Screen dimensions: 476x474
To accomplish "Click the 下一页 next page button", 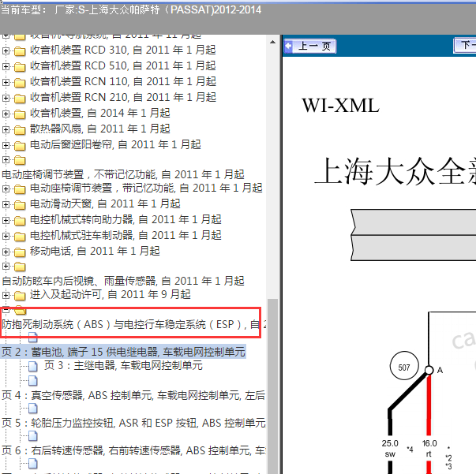I will (465, 46).
